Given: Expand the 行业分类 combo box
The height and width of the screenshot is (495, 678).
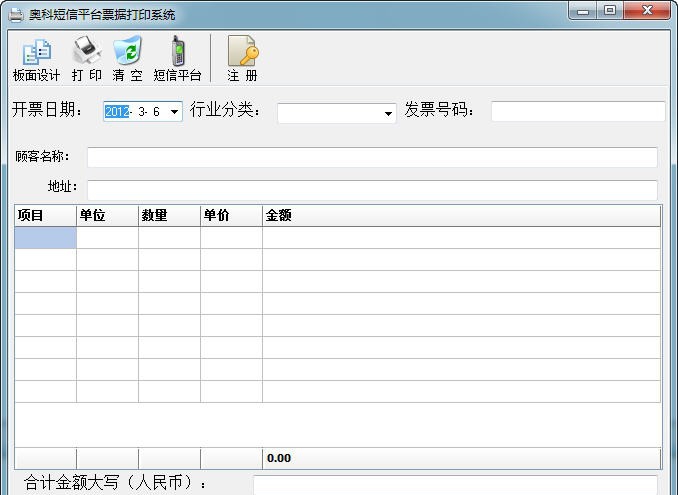Looking at the screenshot, I should coord(388,114).
